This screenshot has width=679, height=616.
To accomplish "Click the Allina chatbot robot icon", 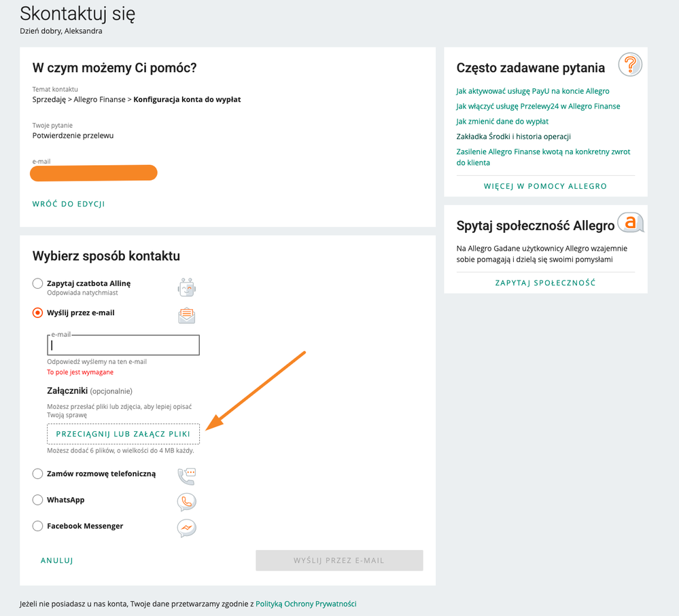I will click(186, 288).
